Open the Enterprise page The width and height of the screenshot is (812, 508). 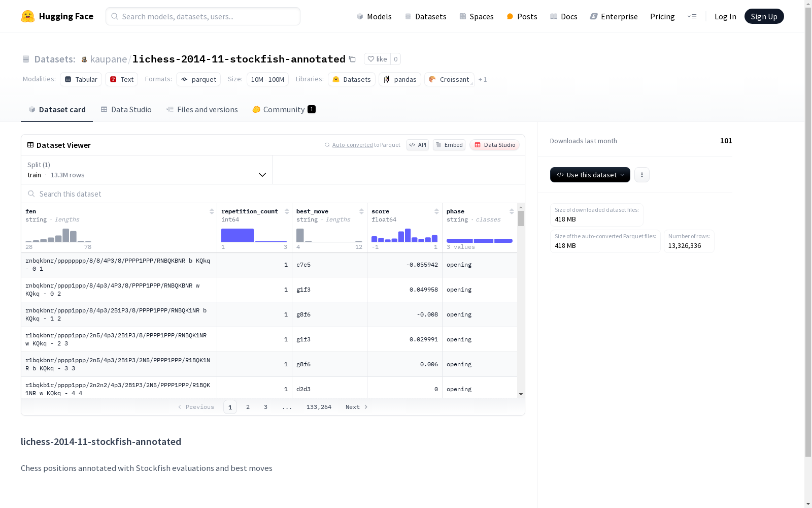click(614, 16)
